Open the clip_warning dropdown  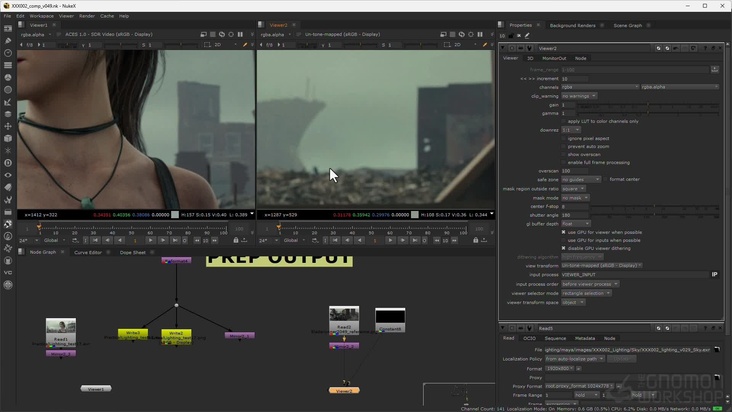(x=579, y=96)
